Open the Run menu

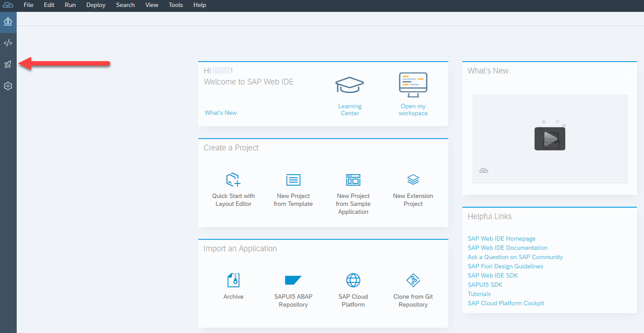[70, 5]
